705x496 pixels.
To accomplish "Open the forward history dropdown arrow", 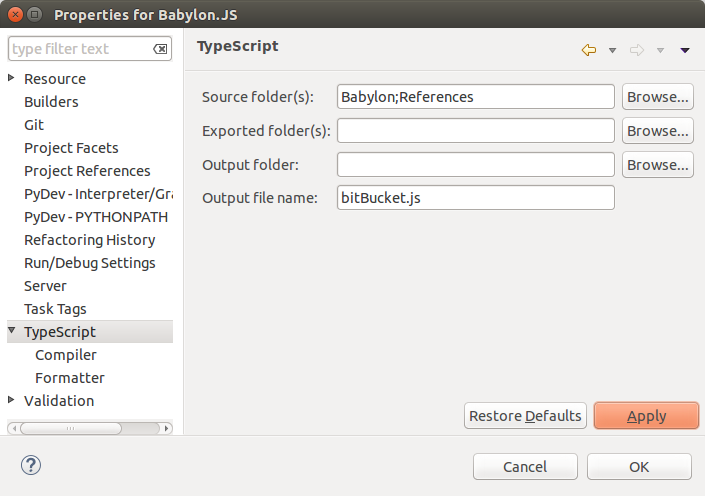I will click(x=660, y=50).
